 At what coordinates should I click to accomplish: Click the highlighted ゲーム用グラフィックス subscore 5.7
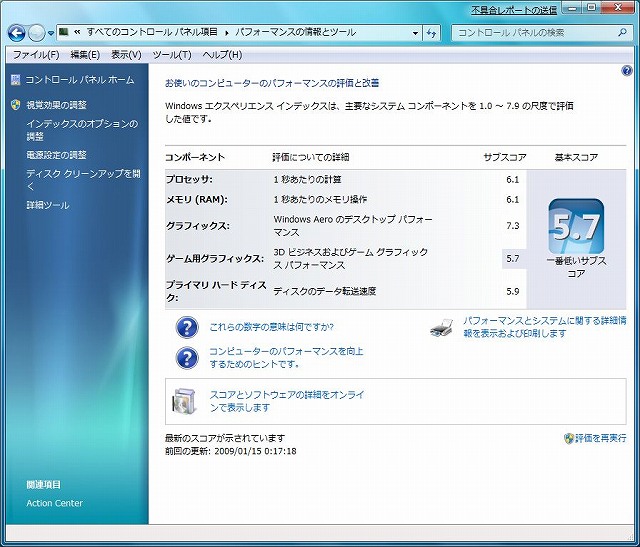coord(513,258)
